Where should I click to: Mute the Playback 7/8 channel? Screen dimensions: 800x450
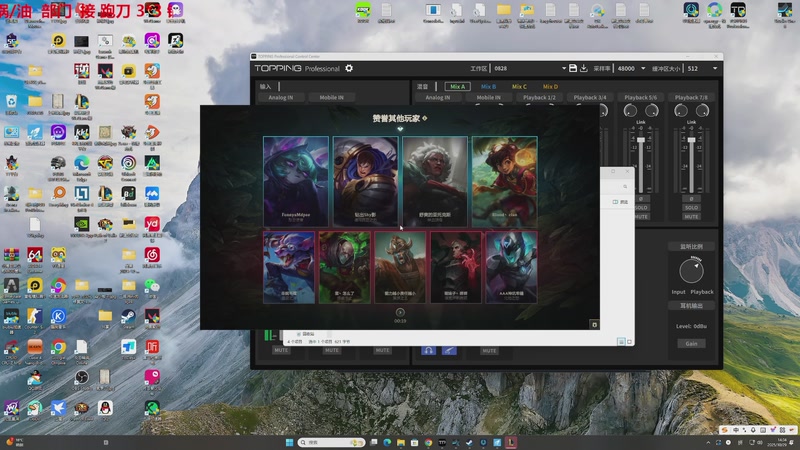(x=691, y=217)
